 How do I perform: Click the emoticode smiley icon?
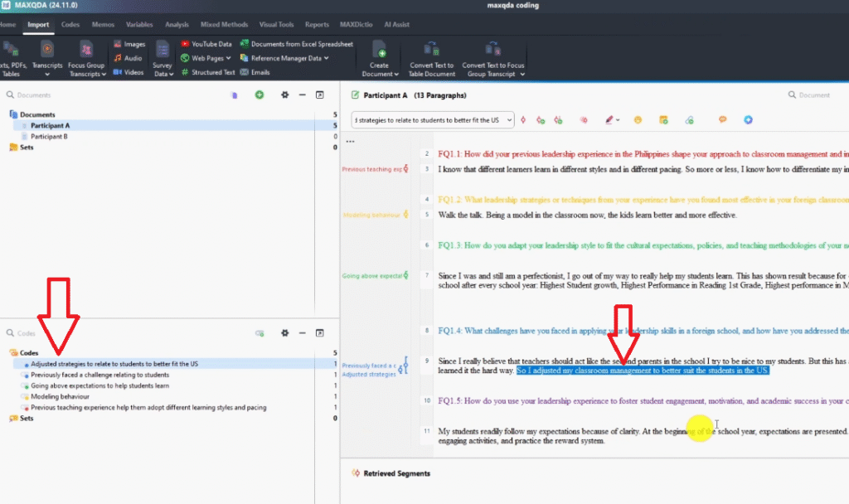coord(638,120)
